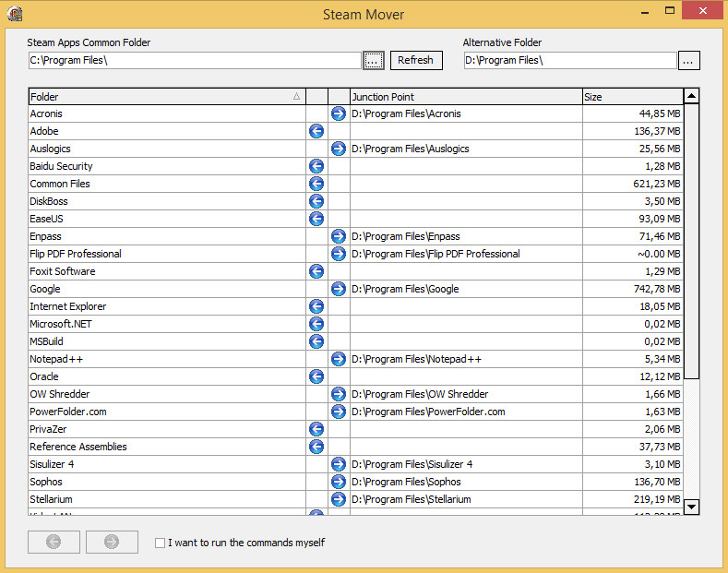Image resolution: width=728 pixels, height=573 pixels.
Task: Maximize the Steam Mover window
Action: coord(670,11)
